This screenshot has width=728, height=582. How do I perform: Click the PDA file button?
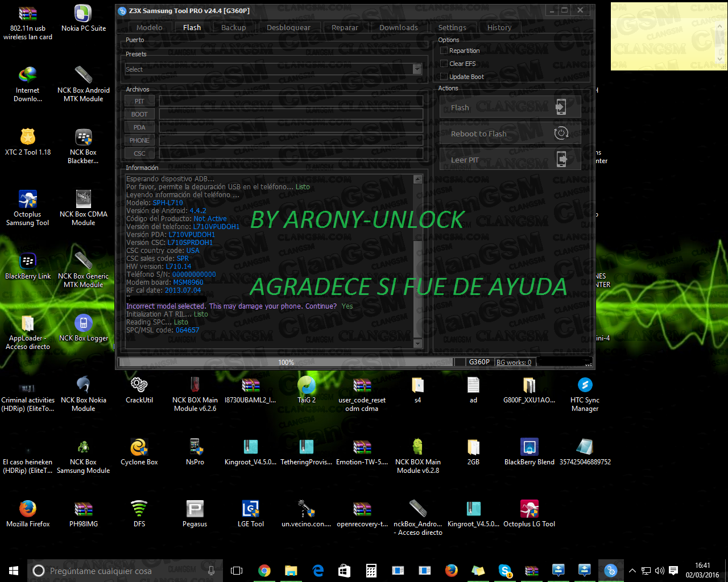point(139,127)
